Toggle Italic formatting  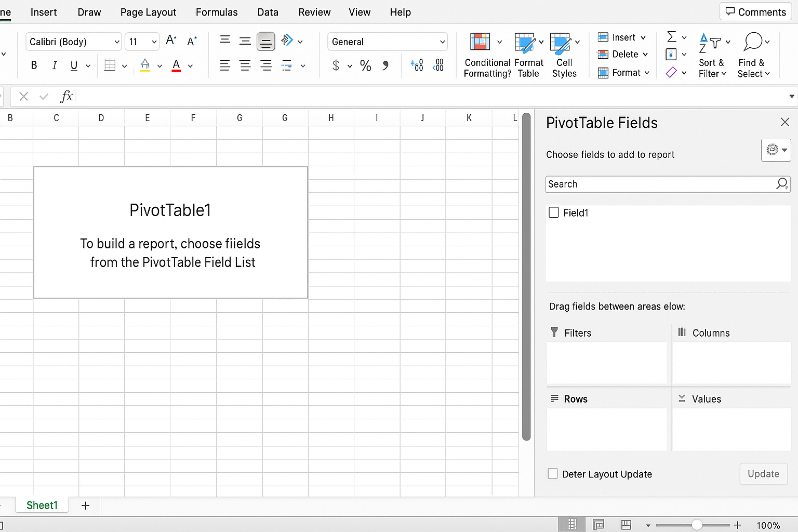[x=54, y=65]
